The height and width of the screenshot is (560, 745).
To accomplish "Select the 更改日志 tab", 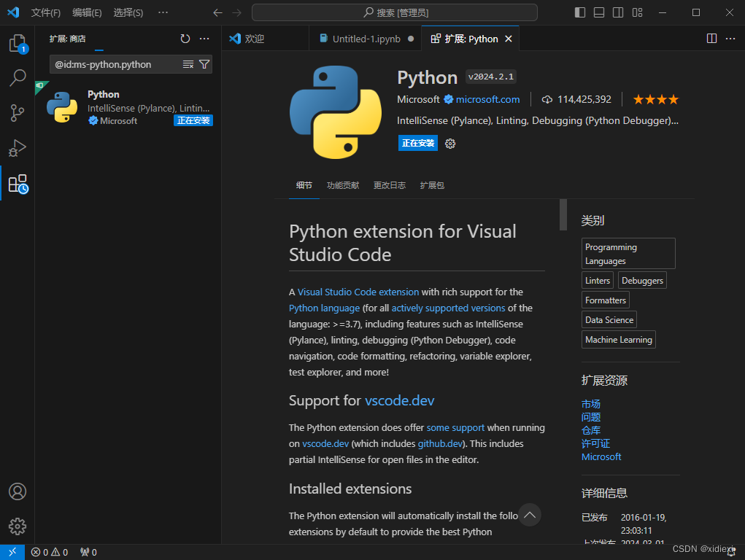I will pos(390,185).
